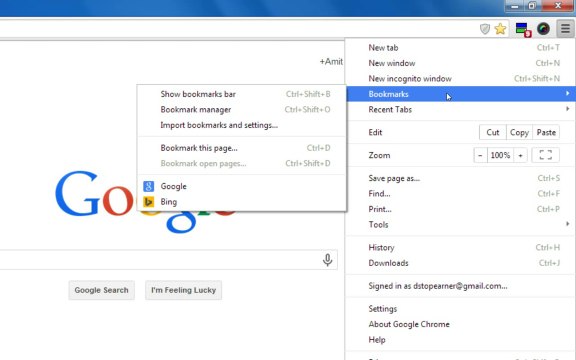The height and width of the screenshot is (360, 576).
Task: Open the extension icon with red badge
Action: (523, 29)
